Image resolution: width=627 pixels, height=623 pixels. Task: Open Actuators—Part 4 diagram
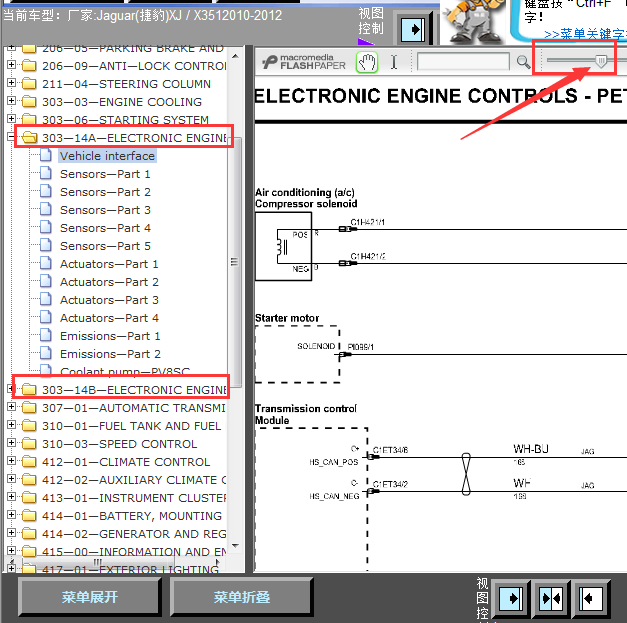coord(109,318)
